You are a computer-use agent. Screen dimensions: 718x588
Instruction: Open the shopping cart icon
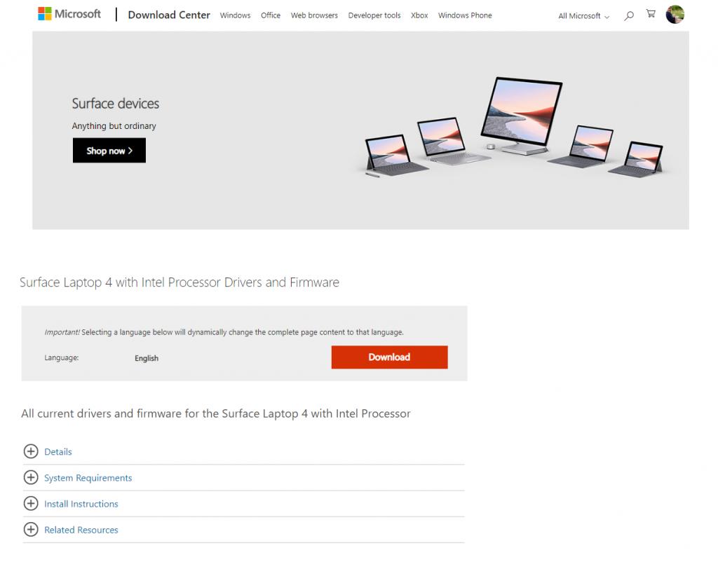[651, 15]
